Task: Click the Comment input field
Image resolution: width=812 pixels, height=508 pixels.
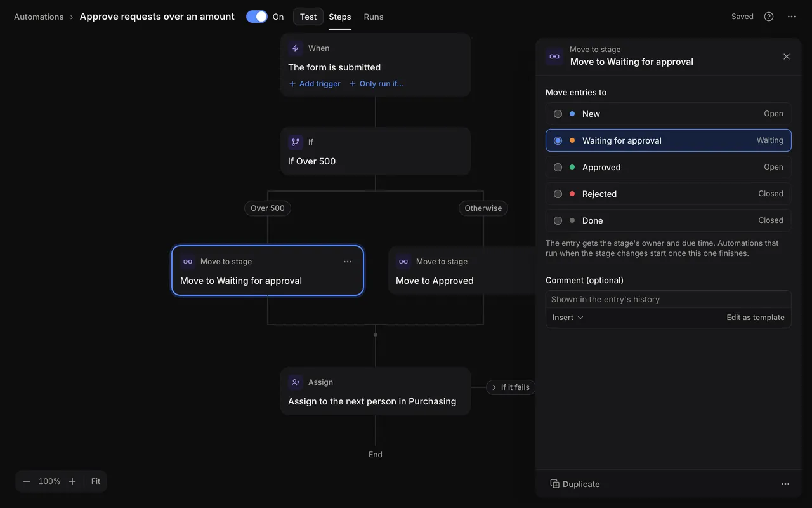Action: pyautogui.click(x=669, y=300)
